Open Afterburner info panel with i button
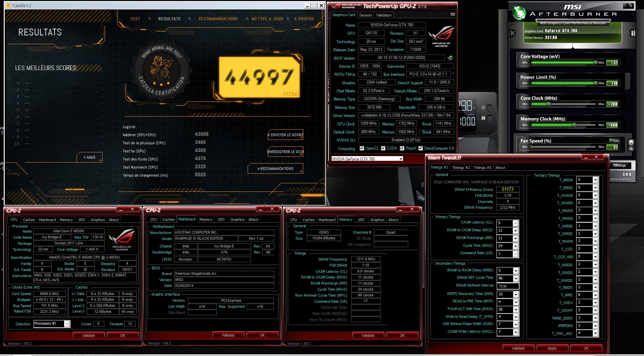The width and height of the screenshot is (644, 356). pos(633,33)
